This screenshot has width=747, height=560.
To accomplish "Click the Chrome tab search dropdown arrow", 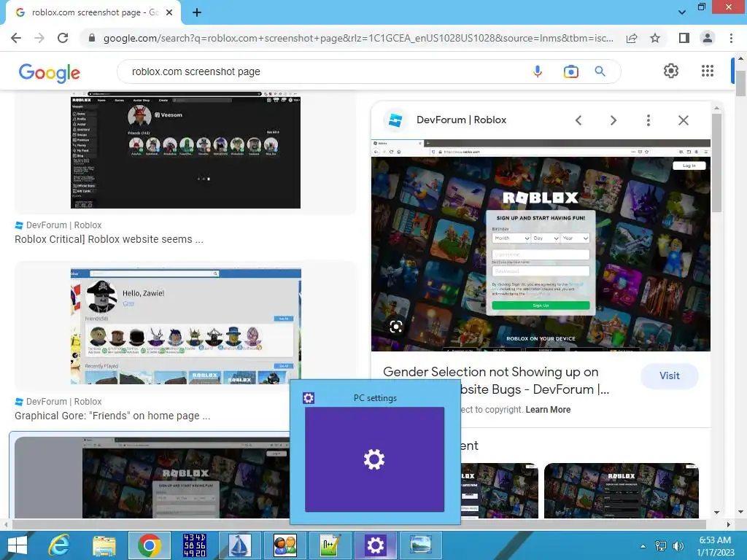I will click(x=682, y=12).
